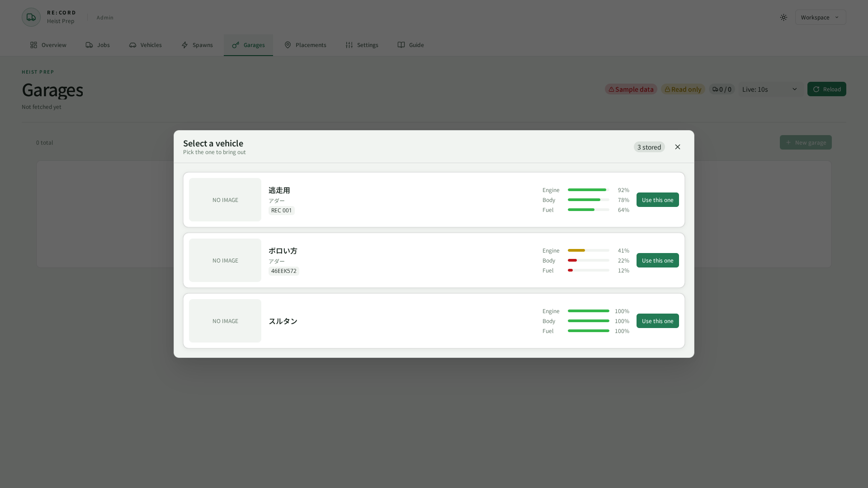The width and height of the screenshot is (868, 488).
Task: Open the Settings tab
Action: [362, 45]
